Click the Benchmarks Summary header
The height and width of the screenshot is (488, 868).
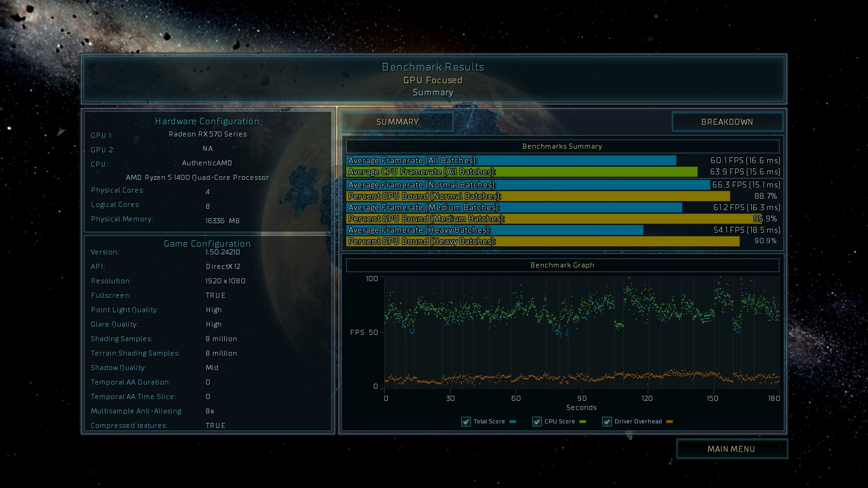click(562, 146)
